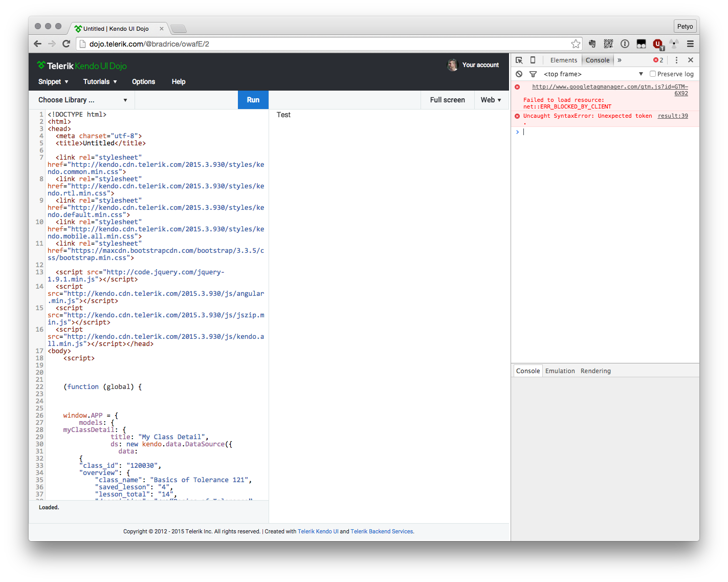Viewport: 728px width, 582px height.
Task: Expand the Web dropdown
Action: click(491, 100)
